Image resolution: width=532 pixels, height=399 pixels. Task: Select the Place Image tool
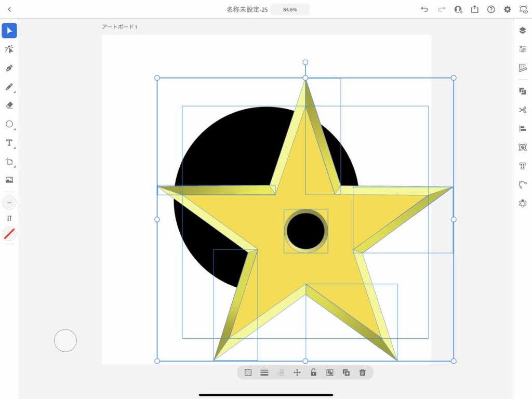point(9,180)
